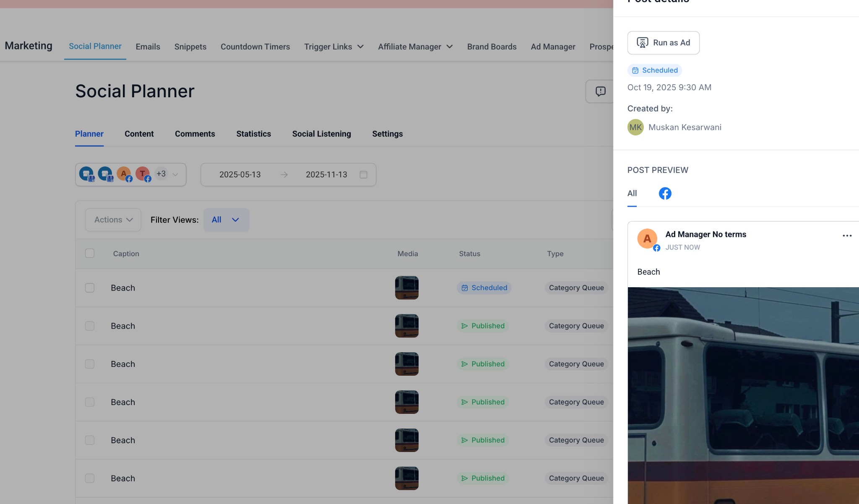The image size is (859, 504).
Task: Check the second Beach post row checkbox
Action: pos(90,326)
